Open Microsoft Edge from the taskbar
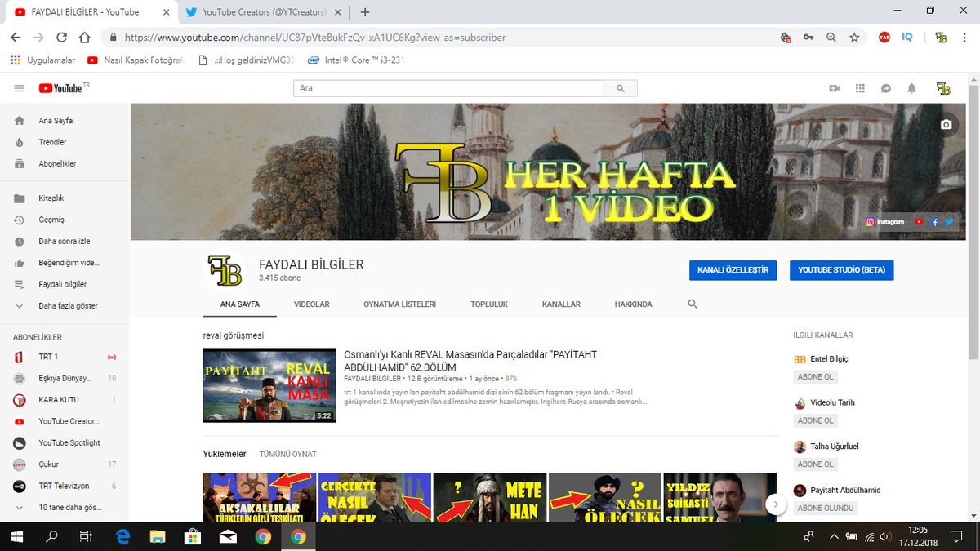The image size is (980, 551). point(123,536)
